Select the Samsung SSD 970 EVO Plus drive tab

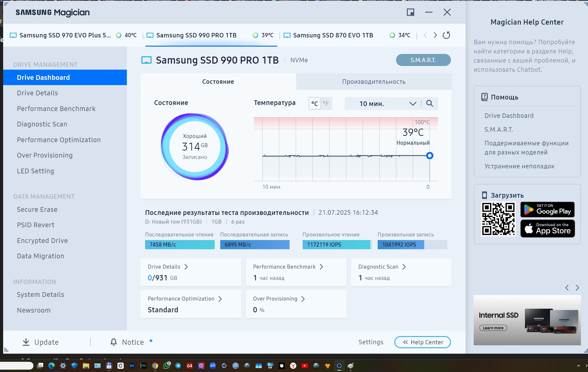pyautogui.click(x=73, y=35)
